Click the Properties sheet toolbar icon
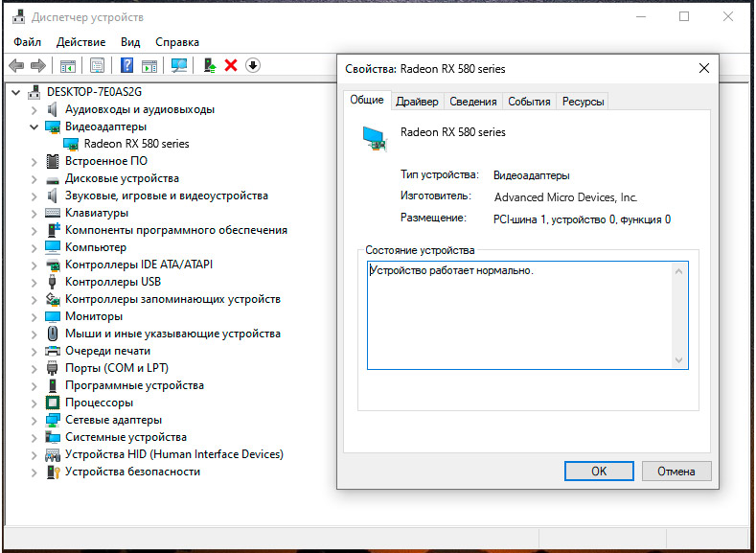 click(x=97, y=65)
